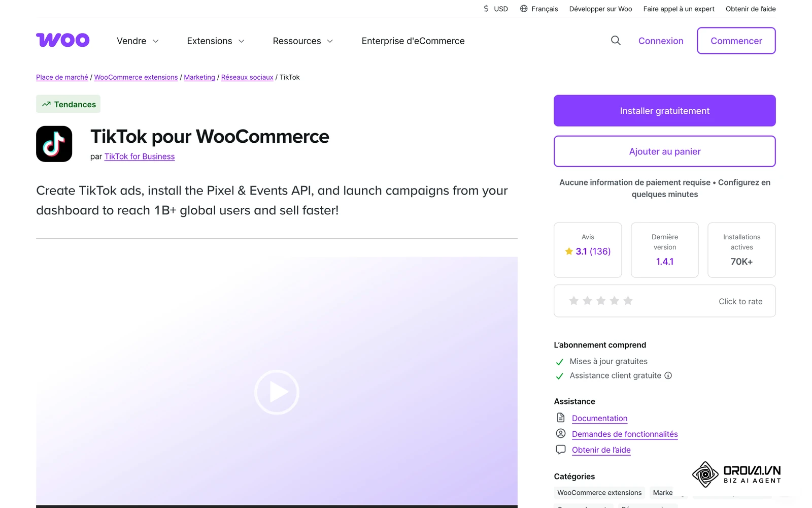Open the Documentation link
Viewport: 812px width, 508px height.
599,418
